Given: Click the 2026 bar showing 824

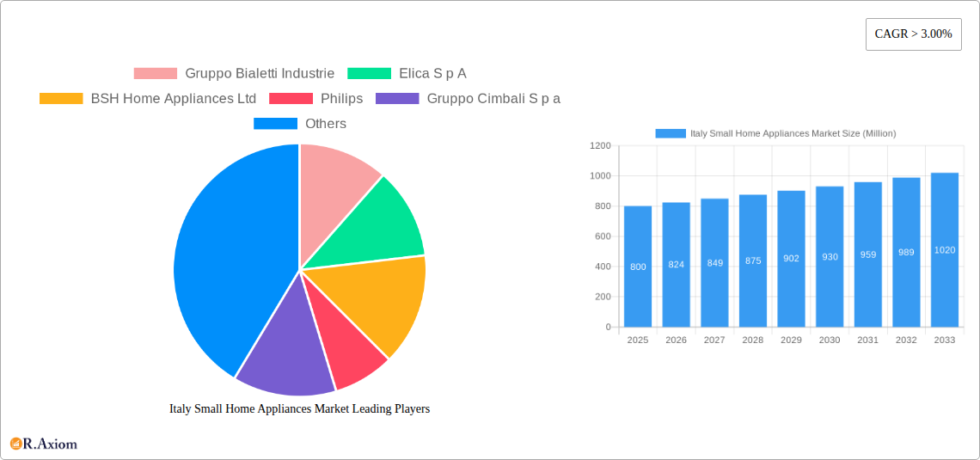Looking at the screenshot, I should (677, 265).
